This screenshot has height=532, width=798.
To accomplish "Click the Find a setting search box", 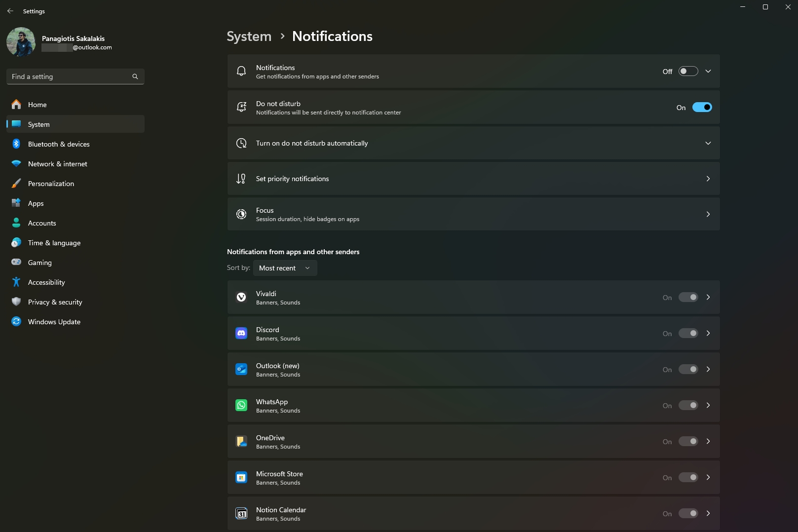I will pos(76,76).
